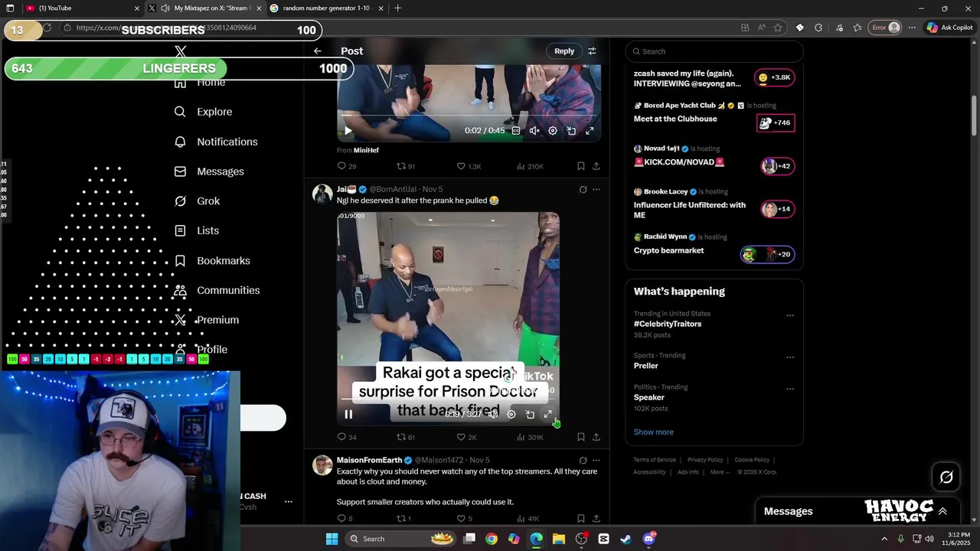This screenshot has height=551, width=980.
Task: Unmute the top video
Action: tap(534, 131)
